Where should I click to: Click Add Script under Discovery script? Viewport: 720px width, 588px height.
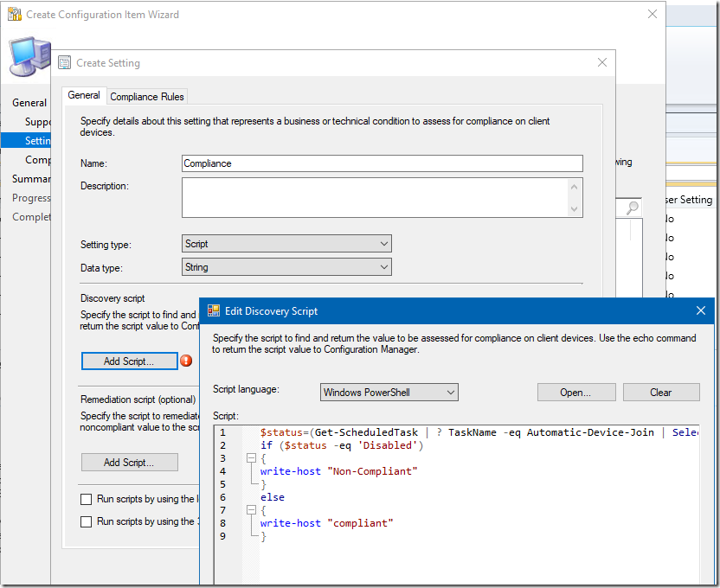[129, 361]
